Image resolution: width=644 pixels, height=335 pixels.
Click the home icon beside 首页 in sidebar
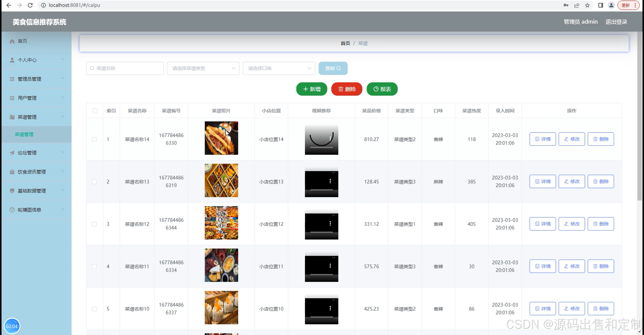[x=12, y=41]
